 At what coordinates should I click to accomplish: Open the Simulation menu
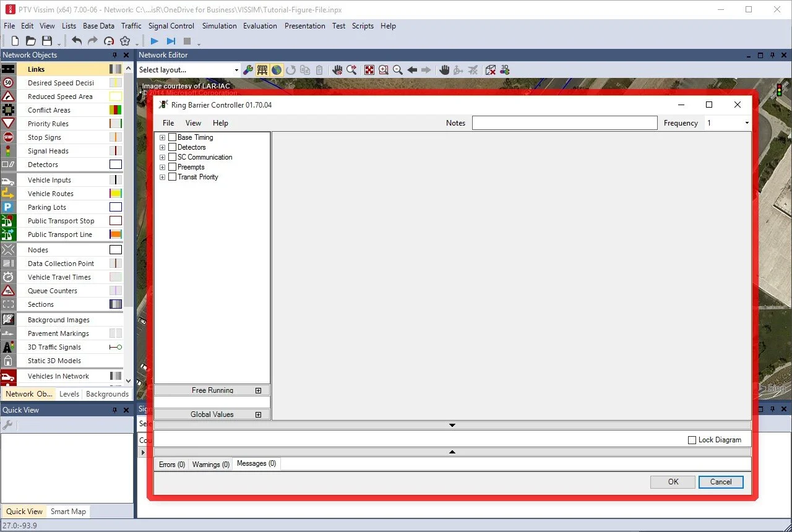point(219,26)
